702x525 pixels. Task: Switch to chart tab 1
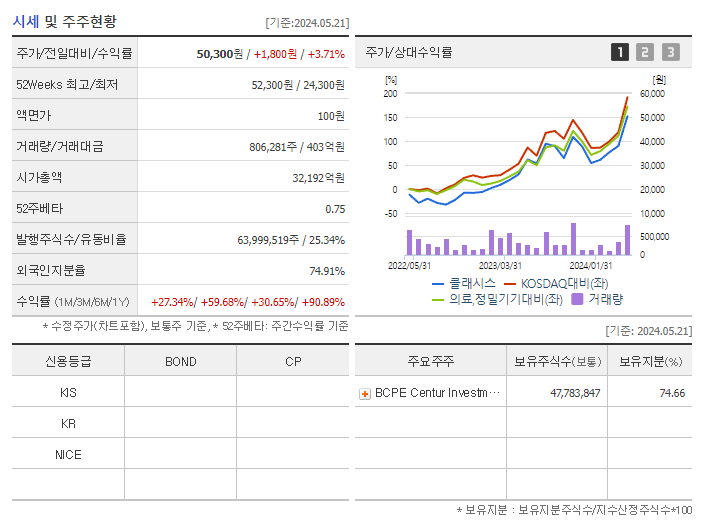click(x=620, y=52)
